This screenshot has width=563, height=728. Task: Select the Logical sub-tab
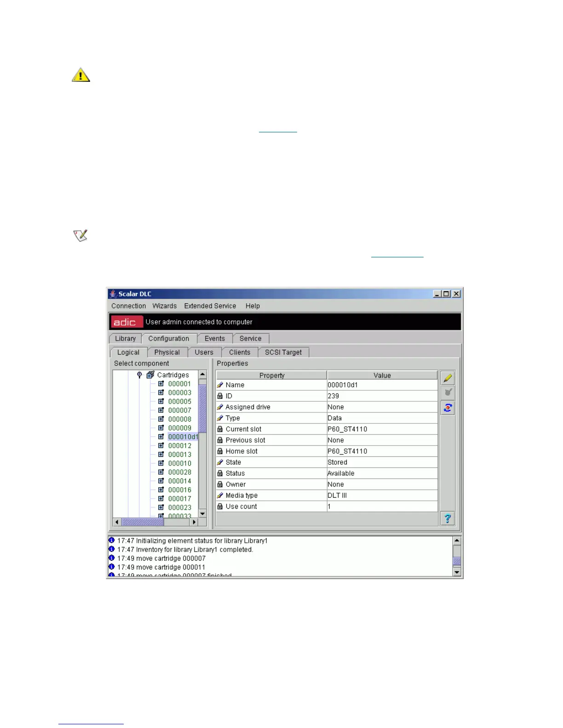[x=128, y=353]
